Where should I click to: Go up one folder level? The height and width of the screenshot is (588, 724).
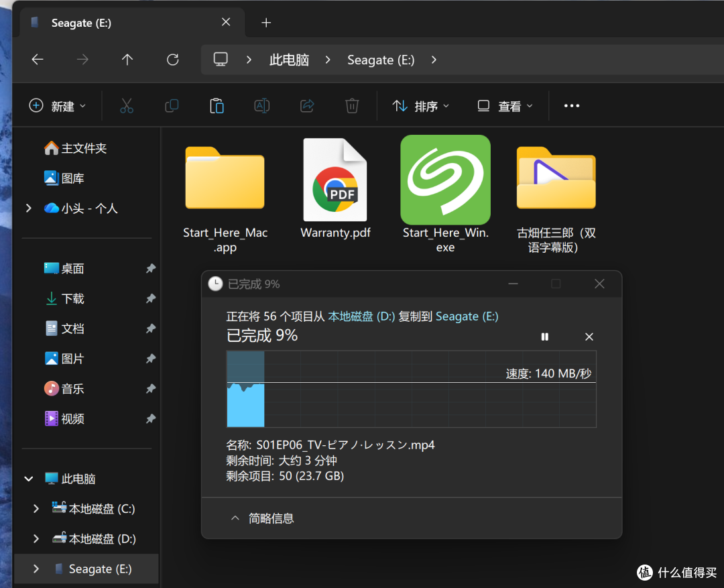coord(127,60)
